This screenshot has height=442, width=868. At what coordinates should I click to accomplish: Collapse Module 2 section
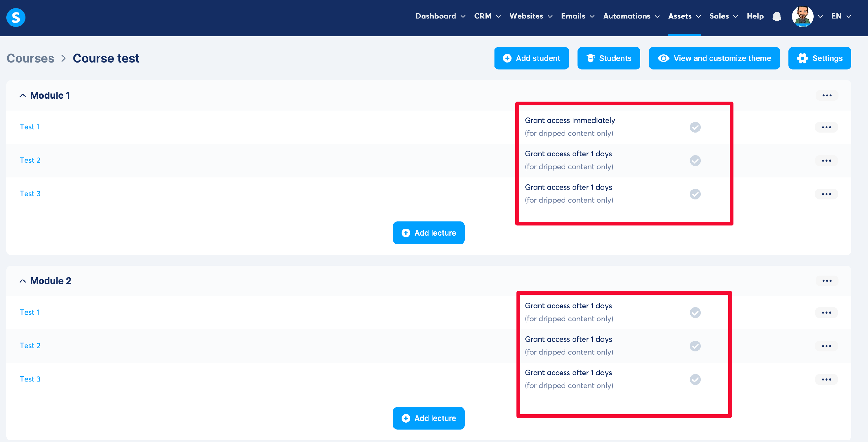pyautogui.click(x=23, y=281)
